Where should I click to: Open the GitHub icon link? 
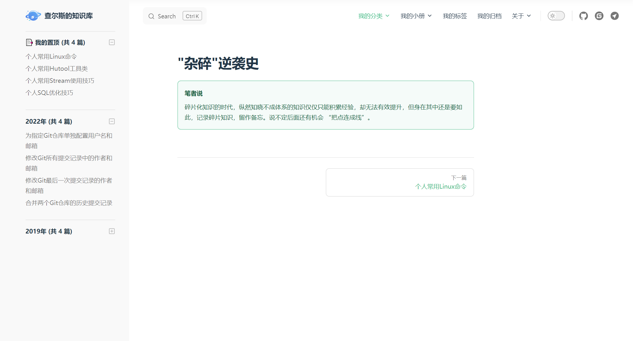pyautogui.click(x=583, y=16)
